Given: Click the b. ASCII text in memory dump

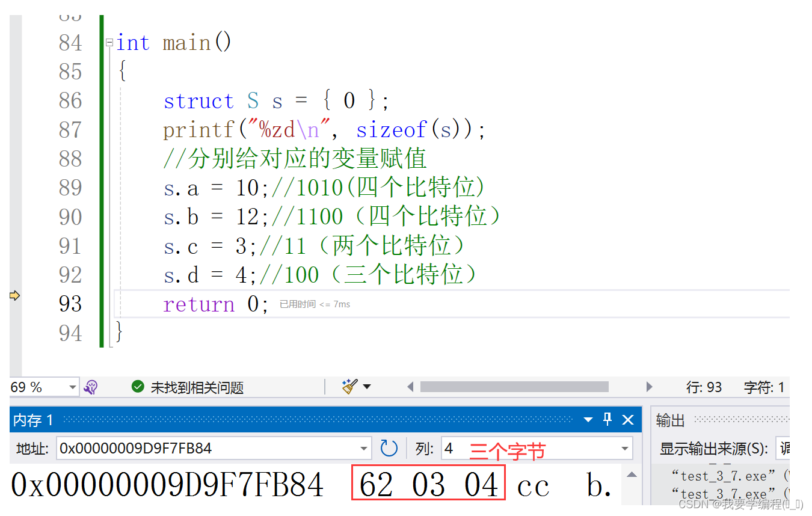Looking at the screenshot, I should pyautogui.click(x=600, y=485).
